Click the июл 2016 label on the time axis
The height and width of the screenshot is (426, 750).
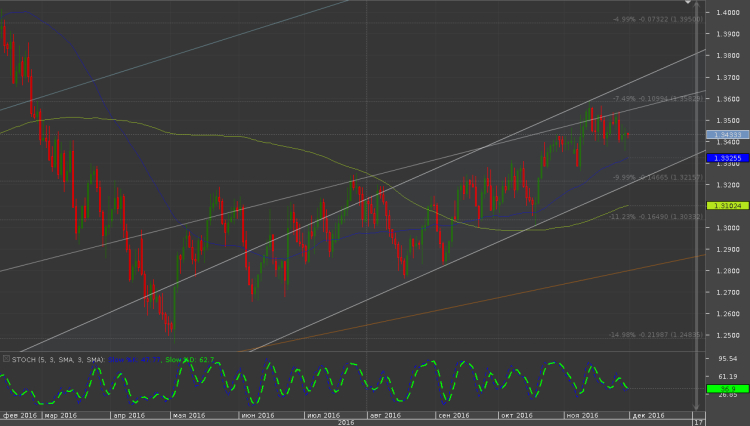[323, 415]
